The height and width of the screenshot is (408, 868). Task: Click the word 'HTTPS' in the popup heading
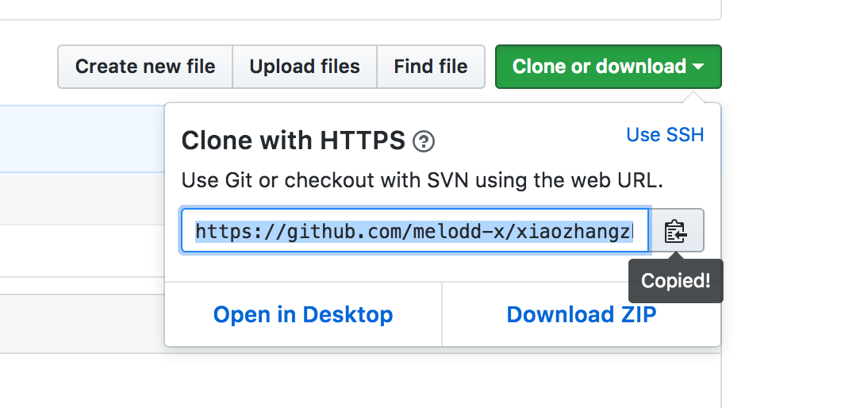[x=363, y=141]
